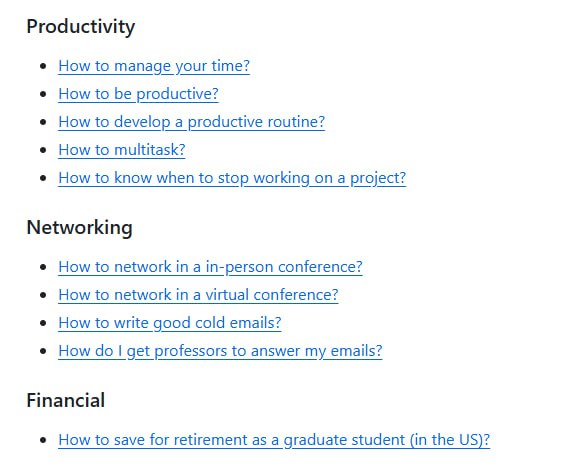
Task: Click bullet beside 'How to multitask?'
Action: coord(43,150)
